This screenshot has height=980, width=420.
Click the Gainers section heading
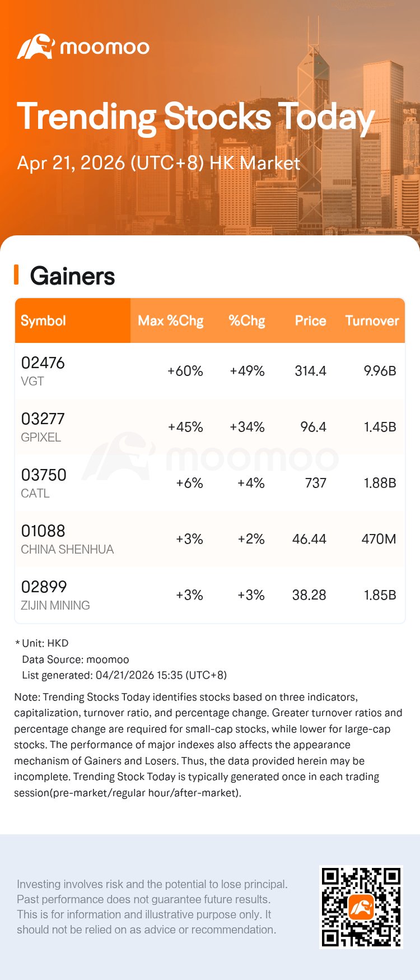pyautogui.click(x=72, y=276)
